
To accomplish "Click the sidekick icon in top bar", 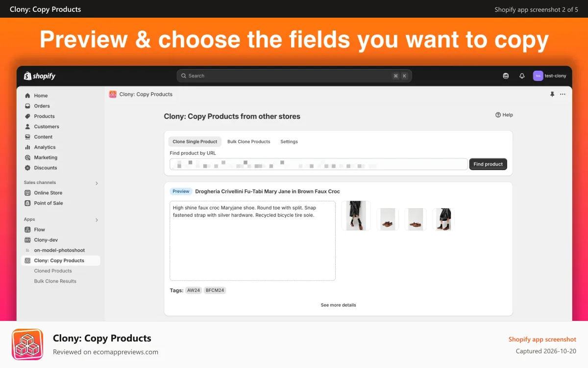I will tap(506, 76).
